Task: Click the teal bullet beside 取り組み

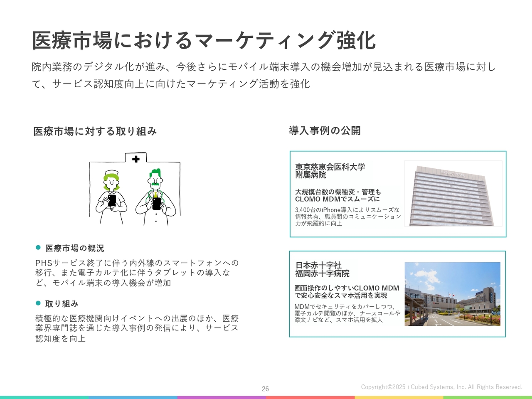Action: 38,303
